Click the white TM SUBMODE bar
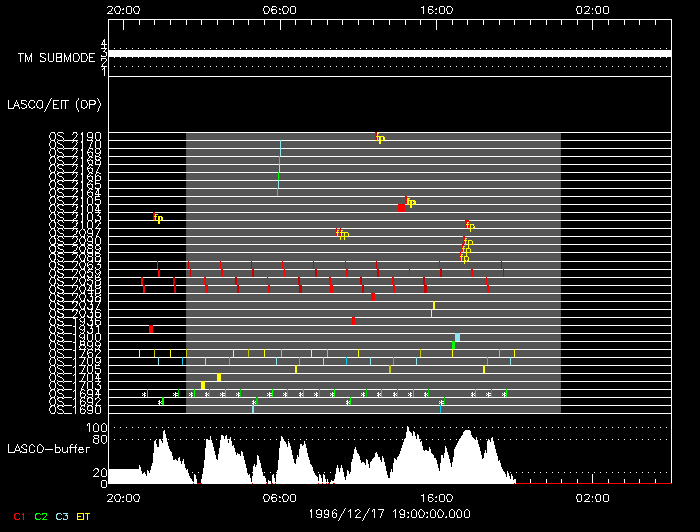 pos(390,53)
